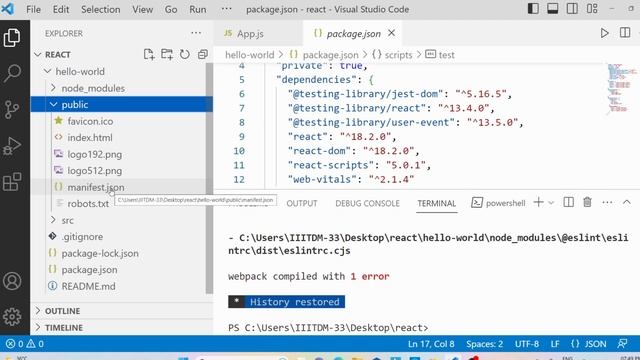Open Explorer views and more actions menu
Screen dimensions: 640x360
(x=196, y=33)
